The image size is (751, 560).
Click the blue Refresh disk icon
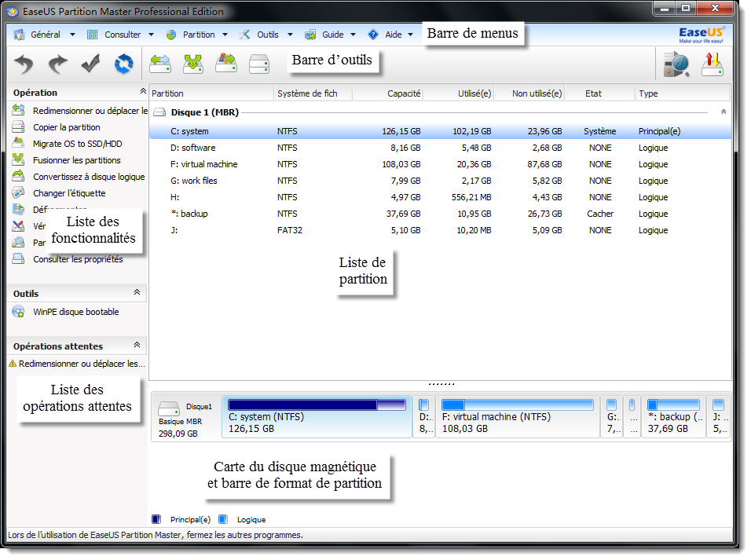123,64
